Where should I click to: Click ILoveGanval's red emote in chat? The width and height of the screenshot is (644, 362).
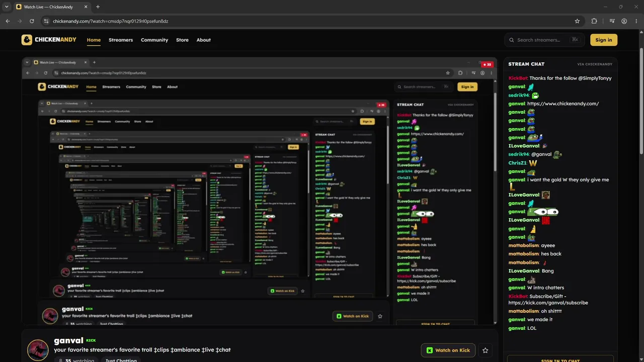point(546,220)
